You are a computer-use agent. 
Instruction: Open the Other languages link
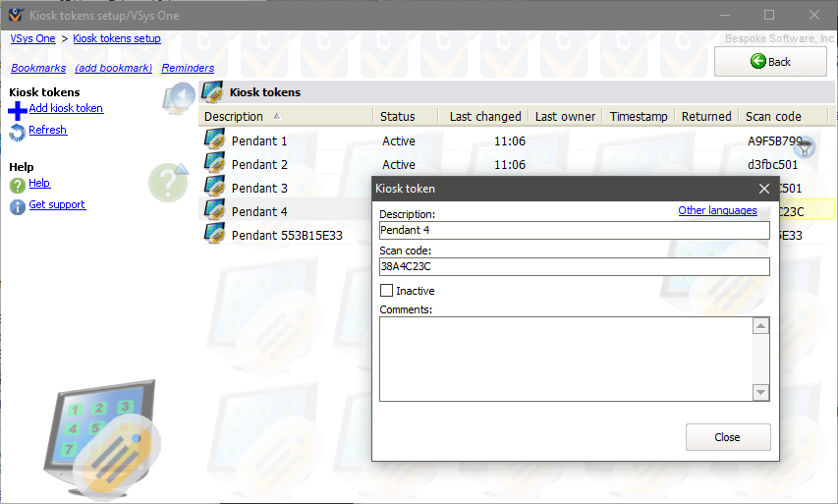[x=717, y=210]
